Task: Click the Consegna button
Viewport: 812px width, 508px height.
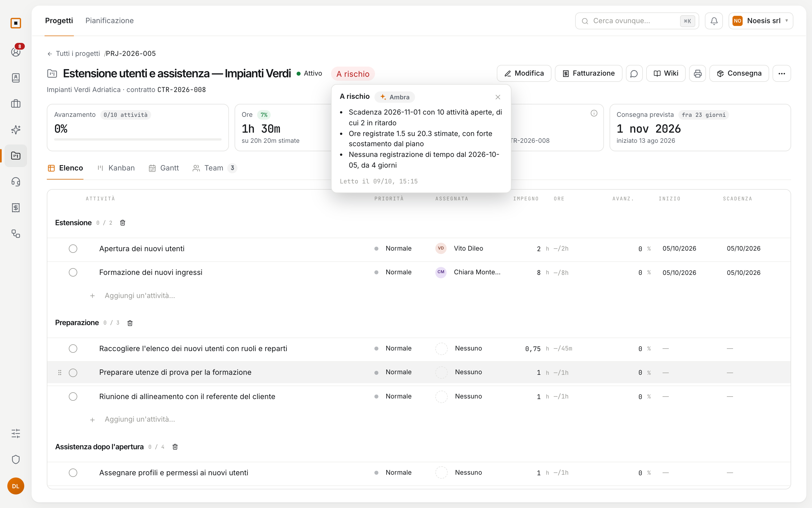Action: point(739,73)
